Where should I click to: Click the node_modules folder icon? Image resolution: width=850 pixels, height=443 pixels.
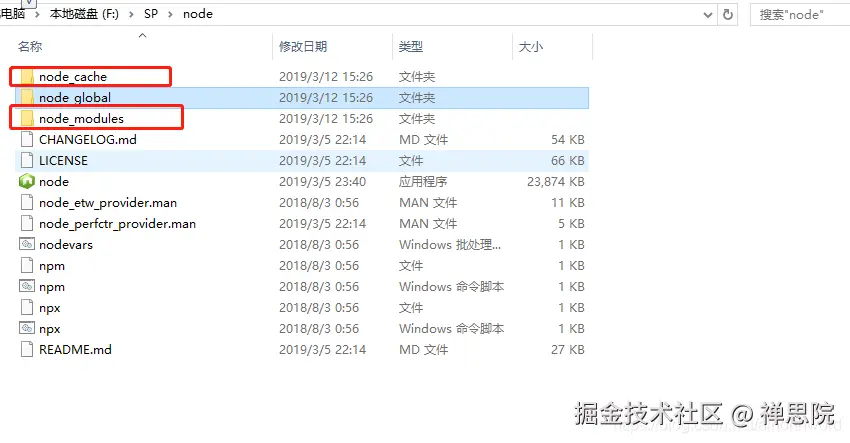(27, 119)
